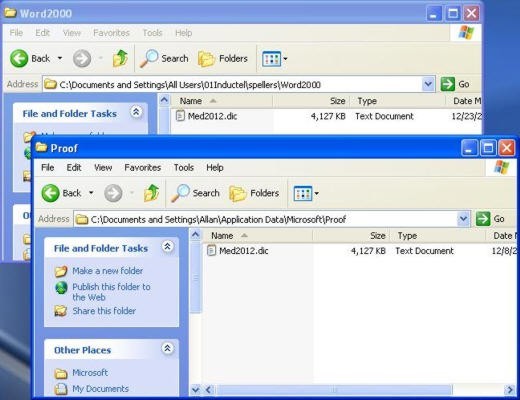
Task: Go up one folder in Word2000 window
Action: tap(120, 58)
